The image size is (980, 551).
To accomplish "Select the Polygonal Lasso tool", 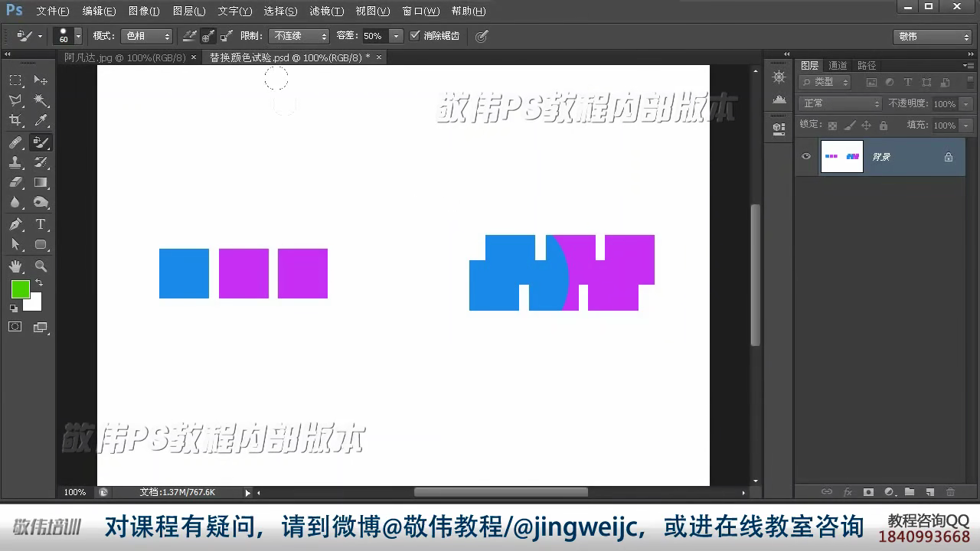I will pos(15,100).
